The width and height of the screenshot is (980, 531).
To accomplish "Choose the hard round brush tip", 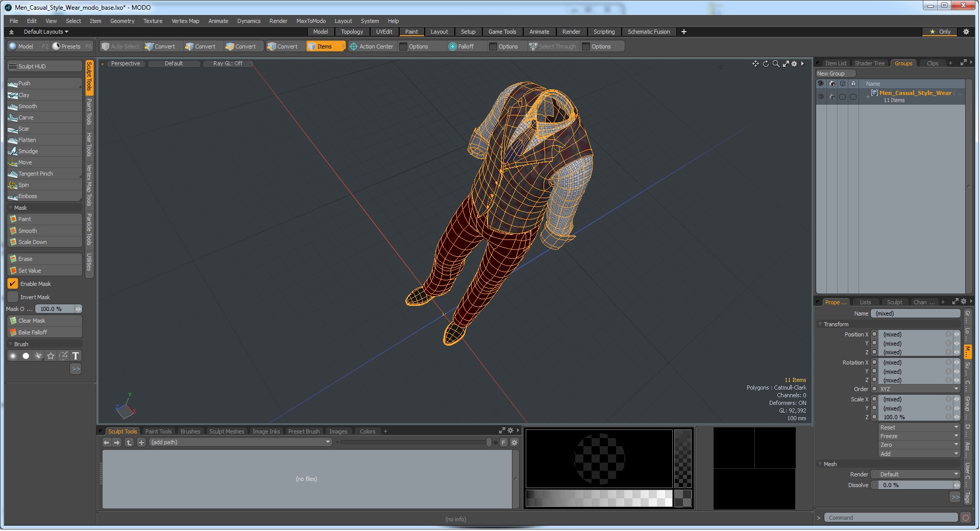I will 26,356.
